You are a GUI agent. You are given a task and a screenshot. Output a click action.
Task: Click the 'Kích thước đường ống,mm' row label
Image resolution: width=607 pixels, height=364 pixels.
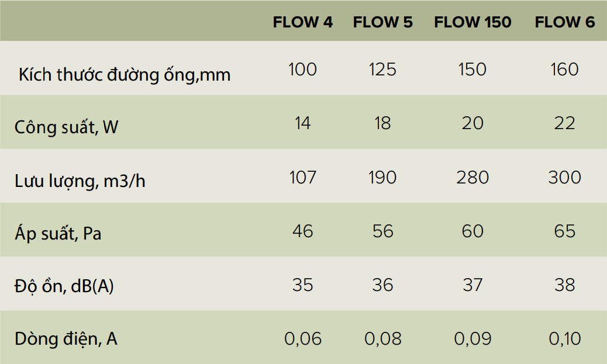click(x=125, y=75)
